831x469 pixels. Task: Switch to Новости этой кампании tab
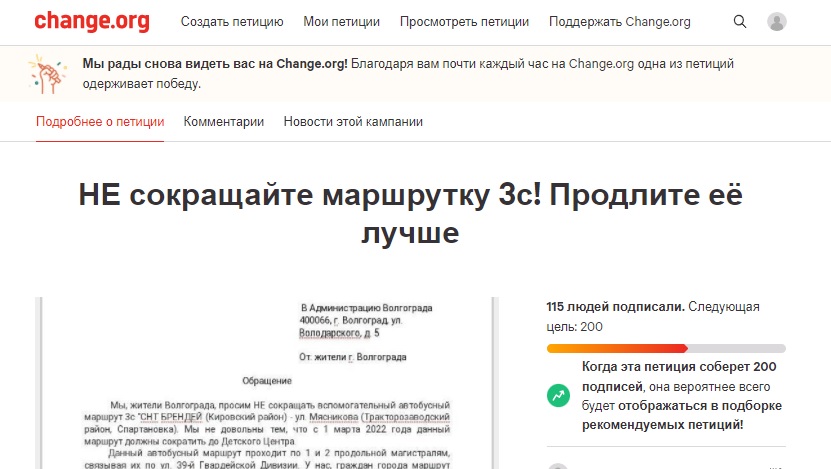353,122
